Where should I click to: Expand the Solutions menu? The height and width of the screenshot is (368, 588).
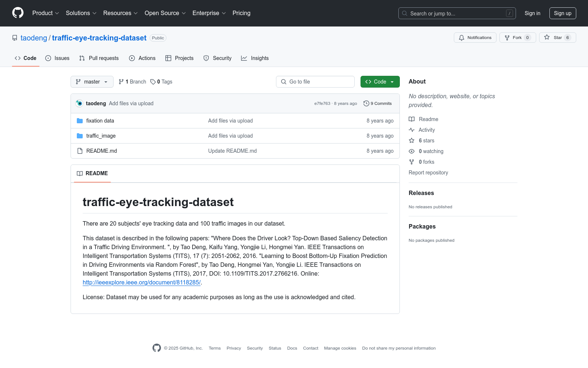click(x=81, y=13)
